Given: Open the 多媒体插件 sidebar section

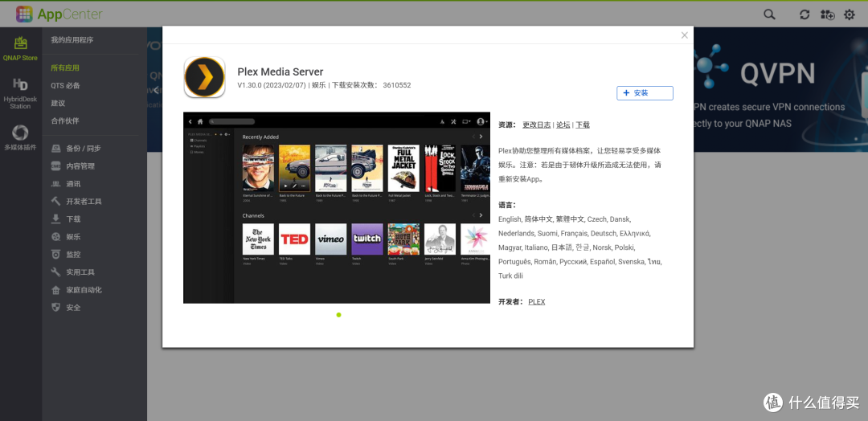Looking at the screenshot, I should coord(20,137).
